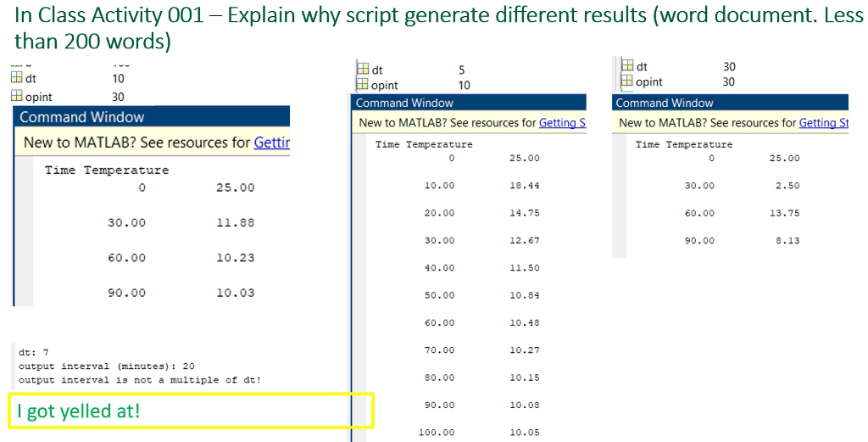The height and width of the screenshot is (442, 868).
Task: Select the dt variable icon with value 5
Action: 363,69
